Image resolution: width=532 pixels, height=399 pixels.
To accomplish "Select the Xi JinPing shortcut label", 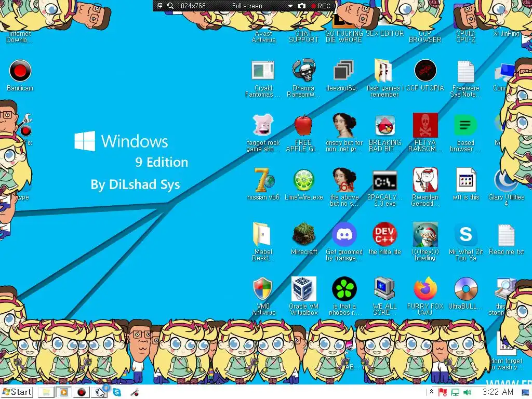I will coord(506,34).
